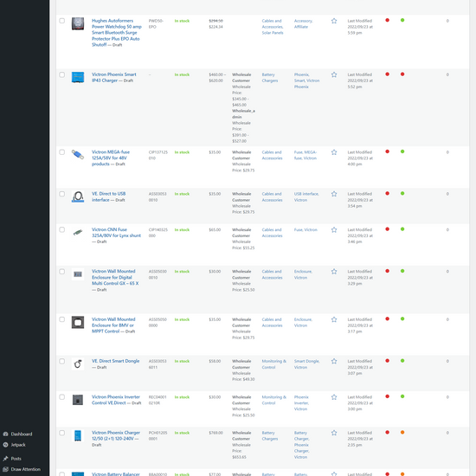Select checkbox for Hughes Autoformers Power Watchdog
This screenshot has width=476, height=476.
click(x=62, y=21)
